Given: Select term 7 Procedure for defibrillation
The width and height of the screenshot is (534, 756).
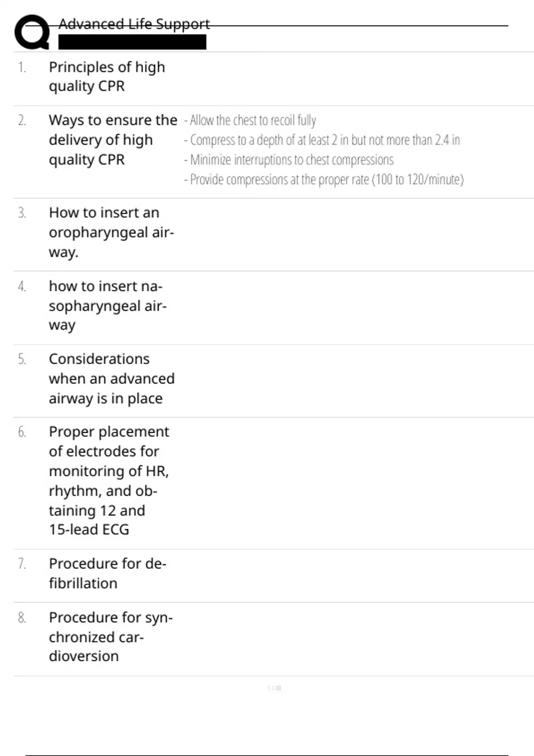Looking at the screenshot, I should coord(107,573).
